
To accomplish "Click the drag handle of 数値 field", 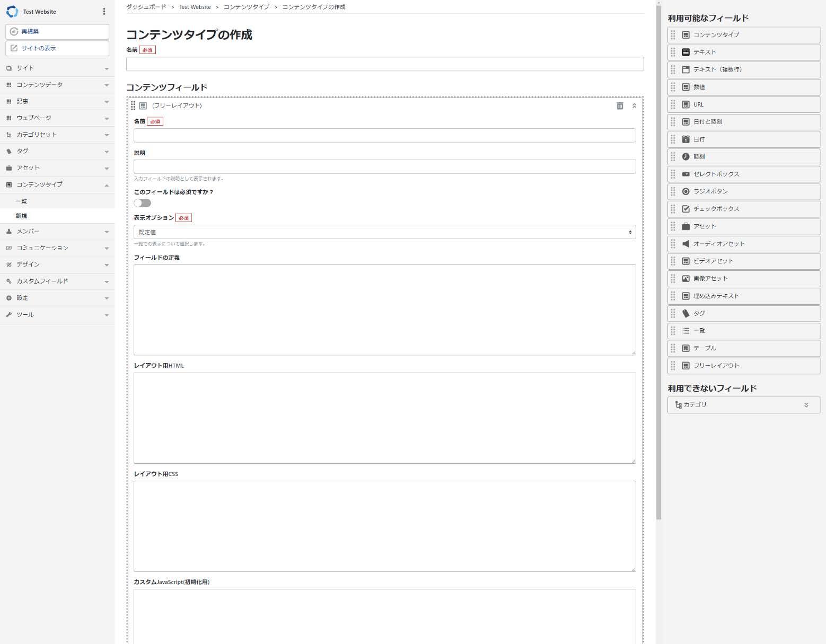I will (x=673, y=87).
